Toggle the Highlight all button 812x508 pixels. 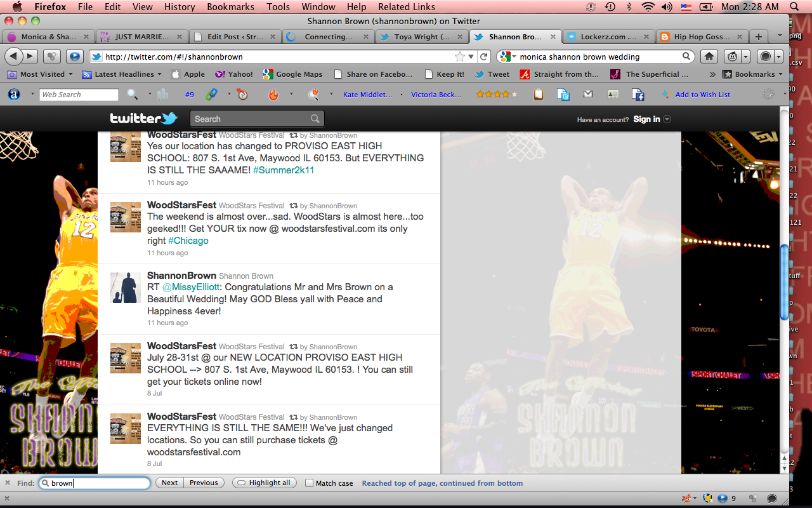[x=264, y=483]
